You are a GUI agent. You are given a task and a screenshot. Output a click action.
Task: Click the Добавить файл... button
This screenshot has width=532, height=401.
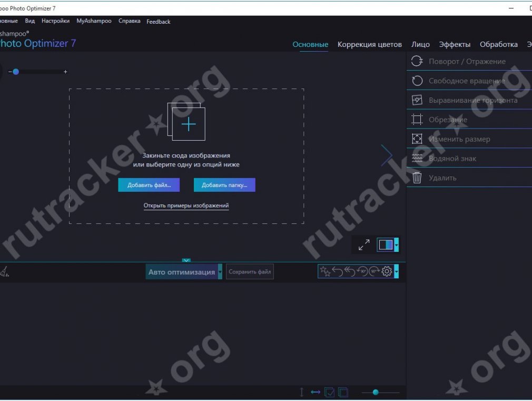(x=149, y=185)
